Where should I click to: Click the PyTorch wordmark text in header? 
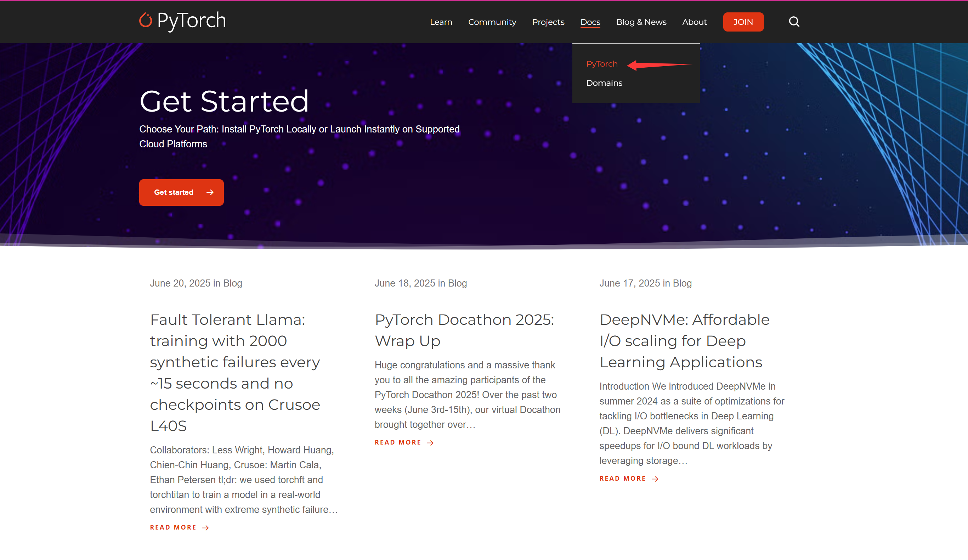(x=191, y=21)
